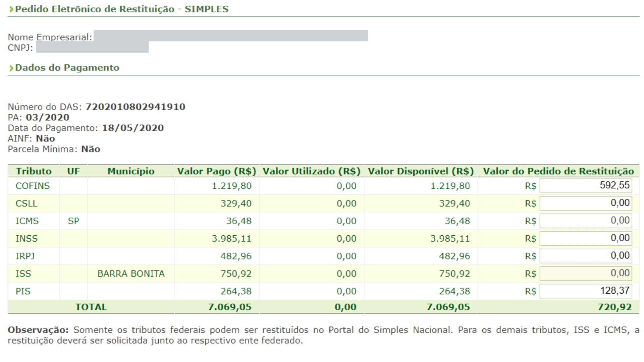Screen dimensions: 644x362
Task: Click the green arrow icon beside Dados do Pagamento
Action: pyautogui.click(x=12, y=67)
